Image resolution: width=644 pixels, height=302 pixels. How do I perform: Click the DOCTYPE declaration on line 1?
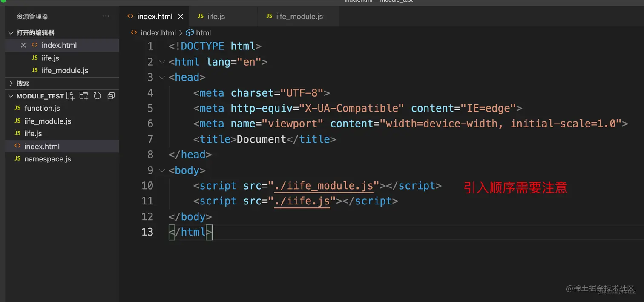tap(215, 46)
